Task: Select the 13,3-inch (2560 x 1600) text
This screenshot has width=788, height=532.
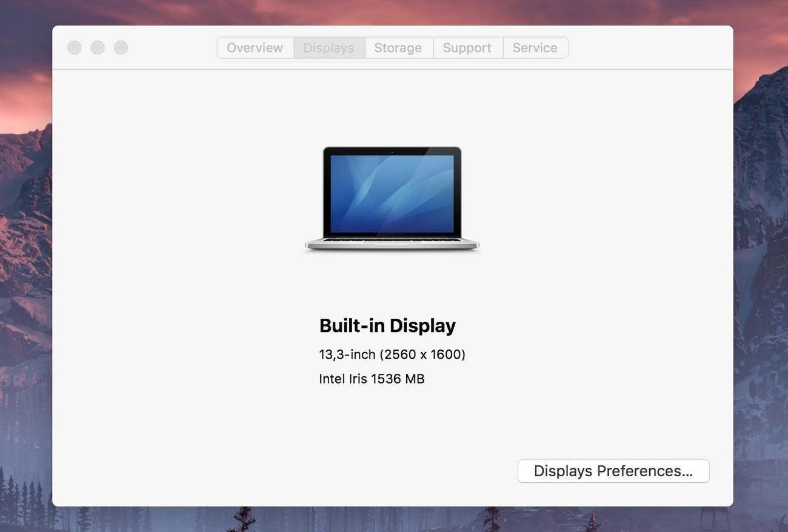Action: point(392,354)
